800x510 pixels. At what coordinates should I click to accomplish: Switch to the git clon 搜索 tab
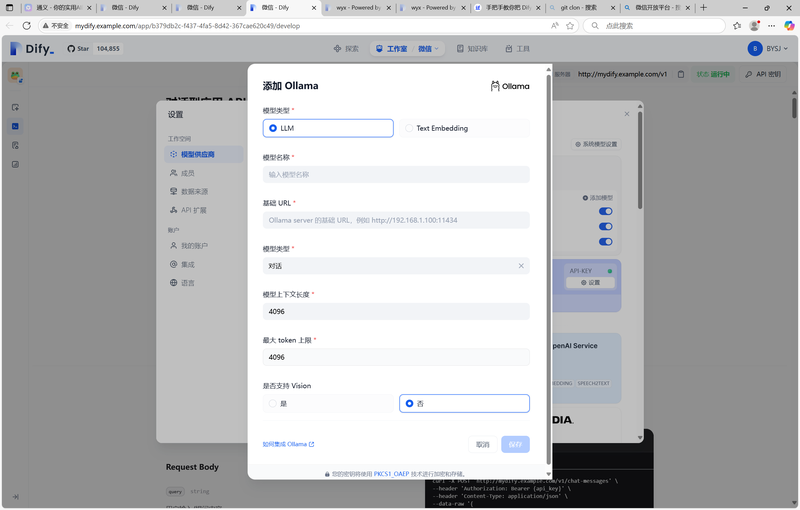click(x=582, y=8)
